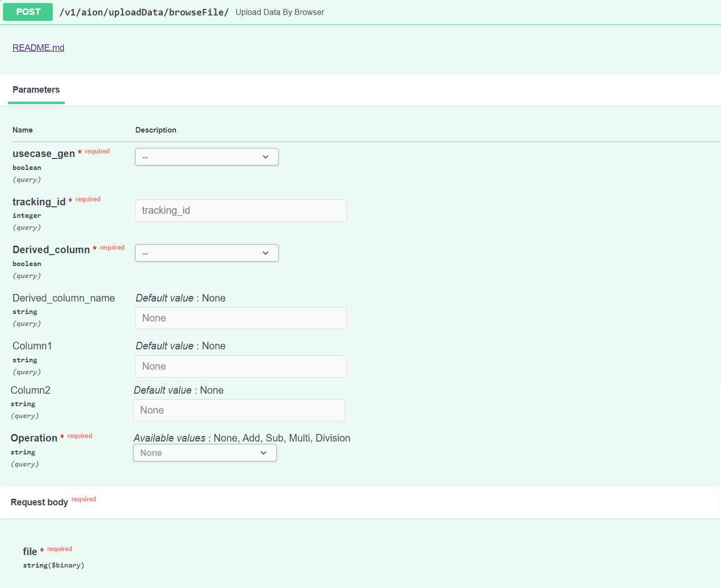Click the Column2 input field
The image size is (721, 588).
pos(239,410)
